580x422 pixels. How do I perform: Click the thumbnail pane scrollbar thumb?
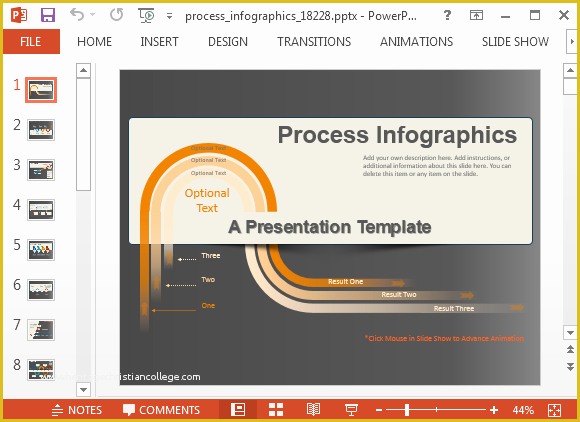click(x=84, y=134)
